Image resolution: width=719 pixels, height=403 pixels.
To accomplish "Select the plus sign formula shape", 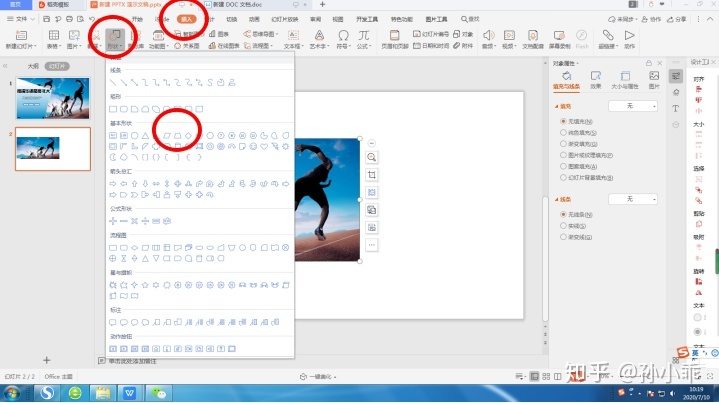I will click(x=113, y=221).
